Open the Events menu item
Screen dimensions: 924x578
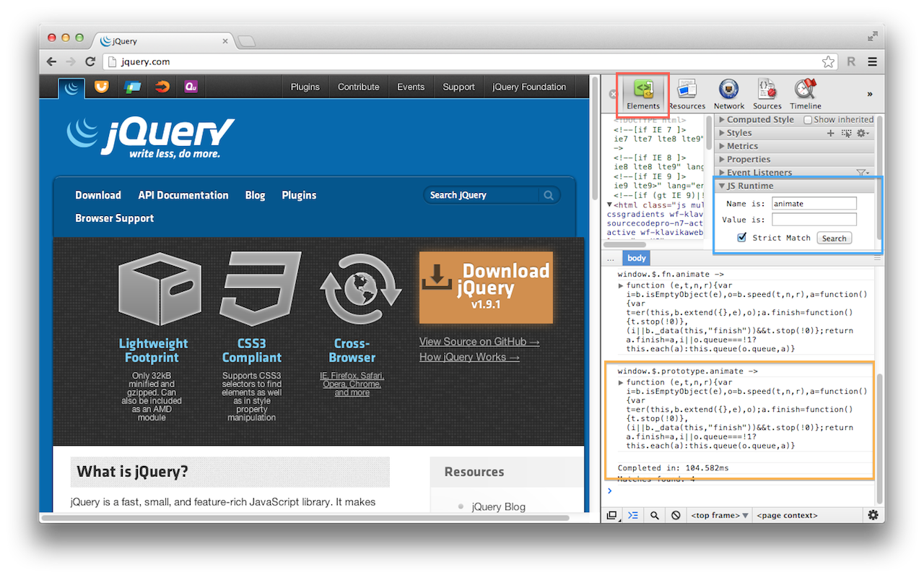[x=411, y=87]
